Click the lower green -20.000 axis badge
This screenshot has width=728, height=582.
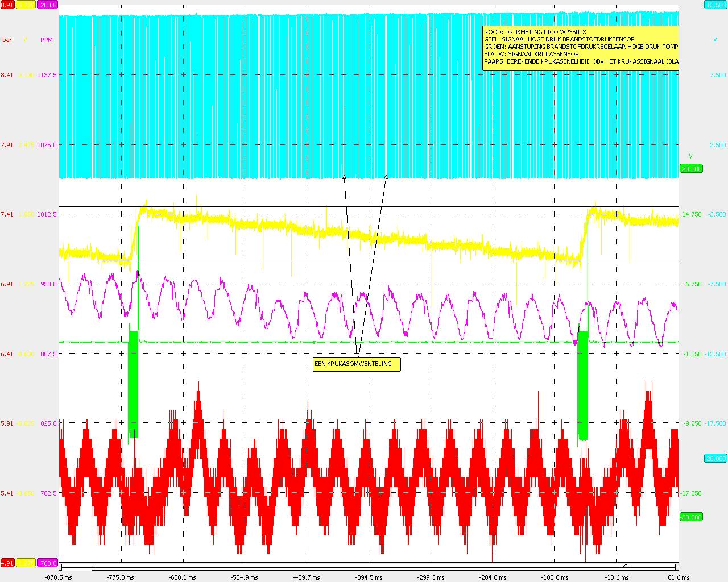coord(691,517)
